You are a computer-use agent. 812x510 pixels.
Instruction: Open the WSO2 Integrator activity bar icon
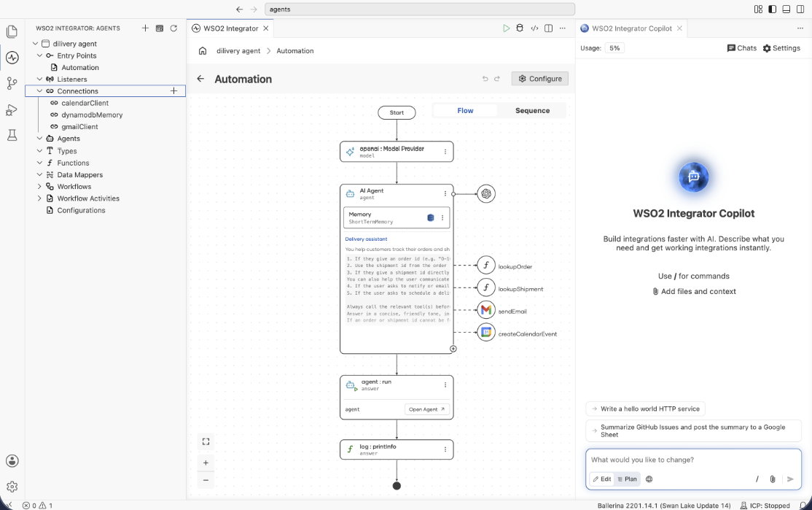[x=12, y=58]
